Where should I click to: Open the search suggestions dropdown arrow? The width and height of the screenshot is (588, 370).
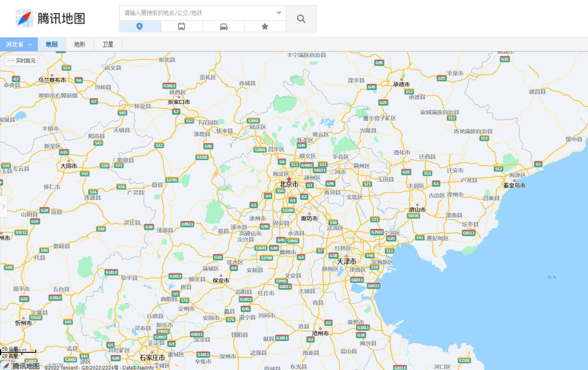click(x=278, y=12)
